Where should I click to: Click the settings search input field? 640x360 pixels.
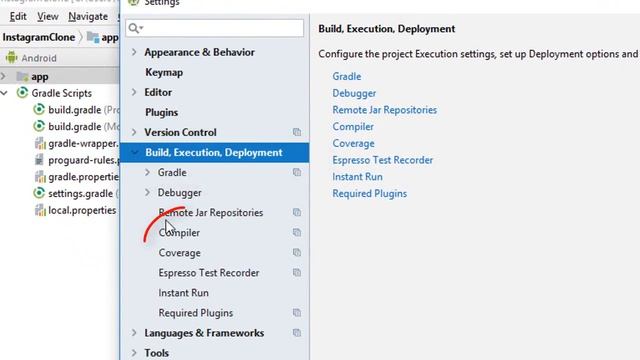215,28
